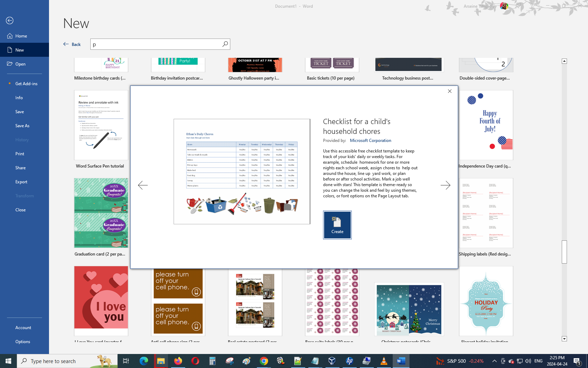
Task: Show hidden system tray icons chevron
Action: pyautogui.click(x=494, y=361)
